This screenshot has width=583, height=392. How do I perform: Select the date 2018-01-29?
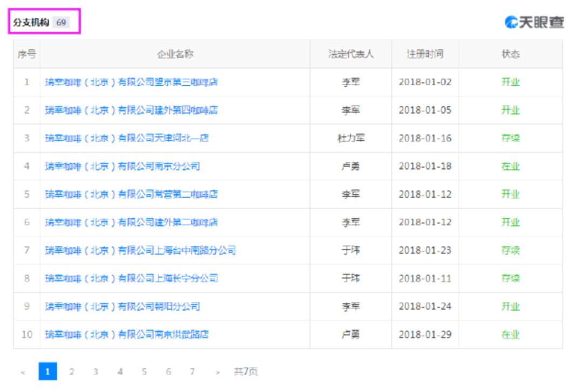click(425, 334)
